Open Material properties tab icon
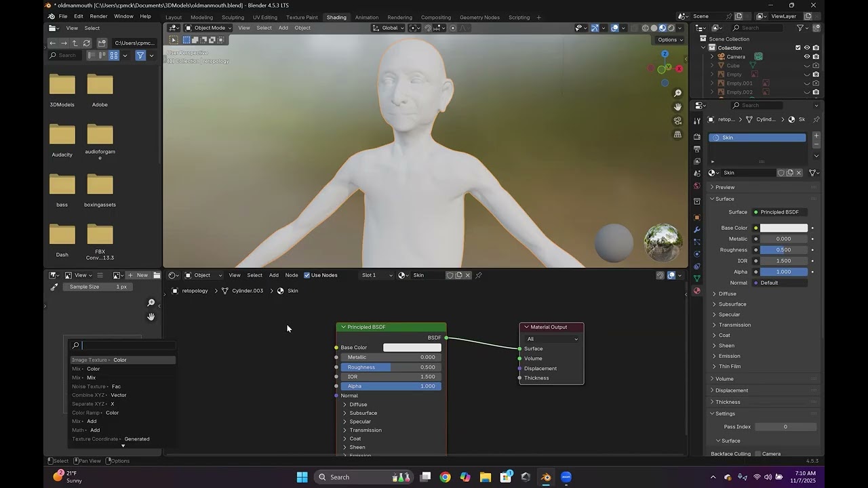 tap(697, 291)
